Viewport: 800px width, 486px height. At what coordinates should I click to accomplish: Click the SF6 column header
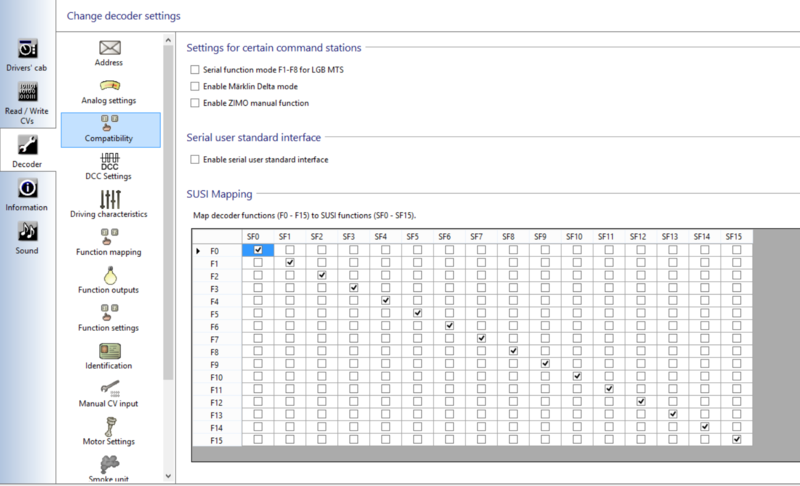(x=449, y=237)
